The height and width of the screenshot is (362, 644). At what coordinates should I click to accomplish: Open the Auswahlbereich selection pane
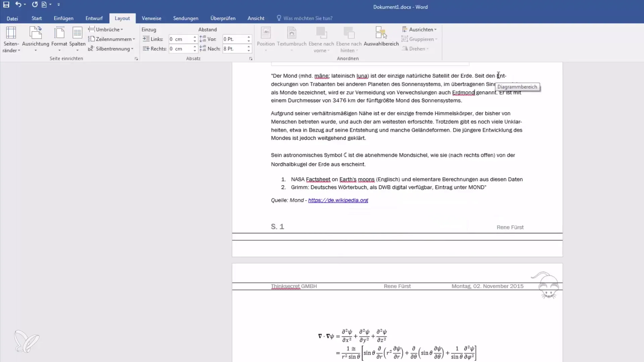point(381,37)
